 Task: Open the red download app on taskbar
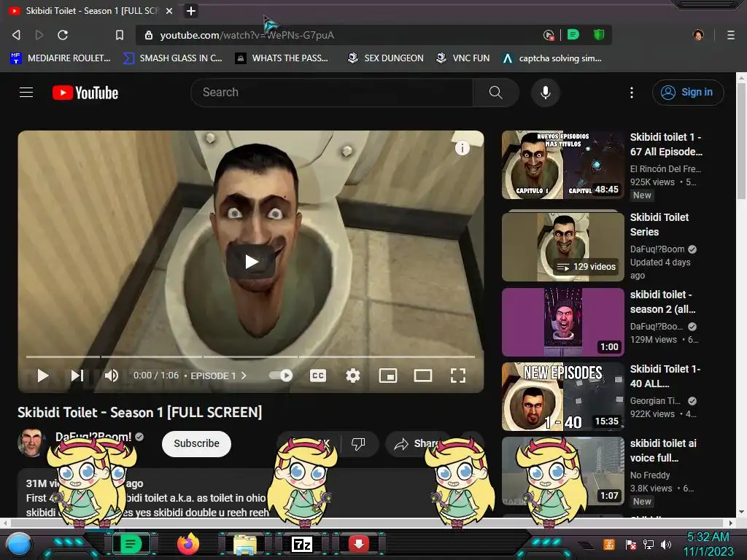coord(359,544)
